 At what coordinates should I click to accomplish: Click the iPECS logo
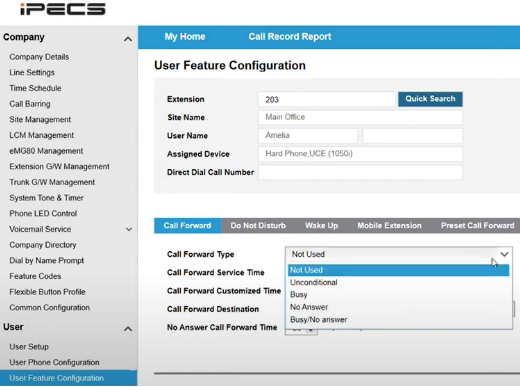coord(63,9)
